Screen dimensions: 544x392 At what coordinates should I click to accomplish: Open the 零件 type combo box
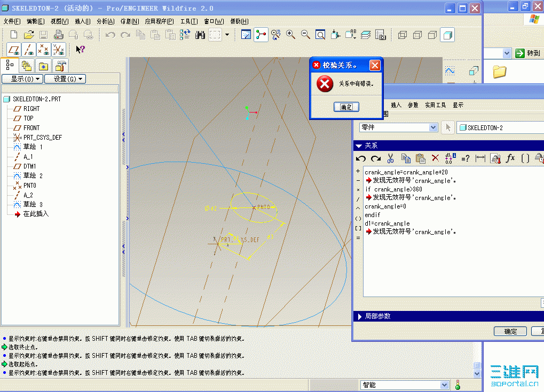coord(398,127)
